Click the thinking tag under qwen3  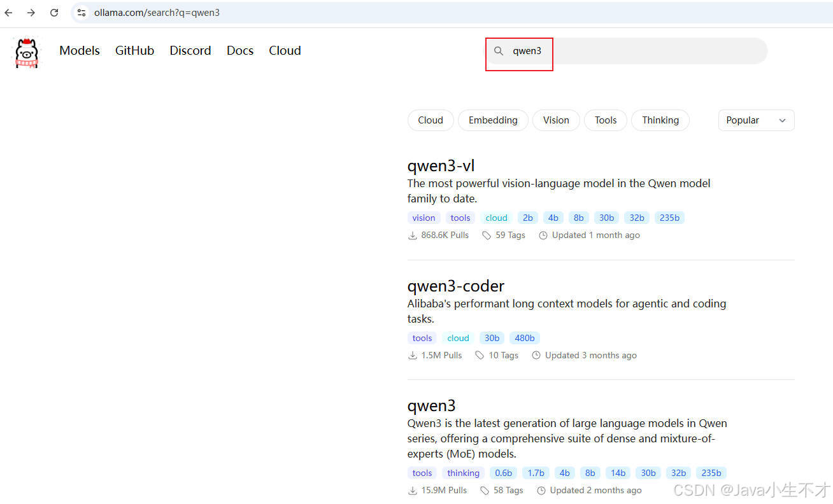click(x=463, y=473)
